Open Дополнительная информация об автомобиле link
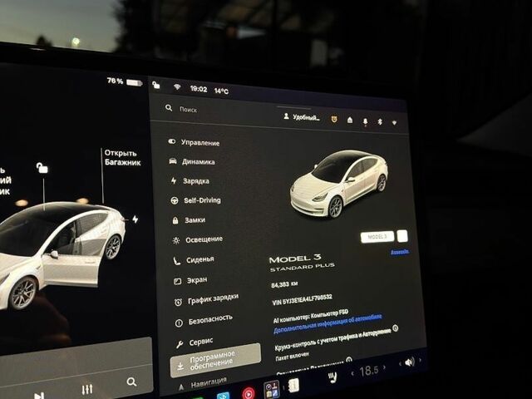The width and height of the screenshot is (532, 399). pos(328,324)
